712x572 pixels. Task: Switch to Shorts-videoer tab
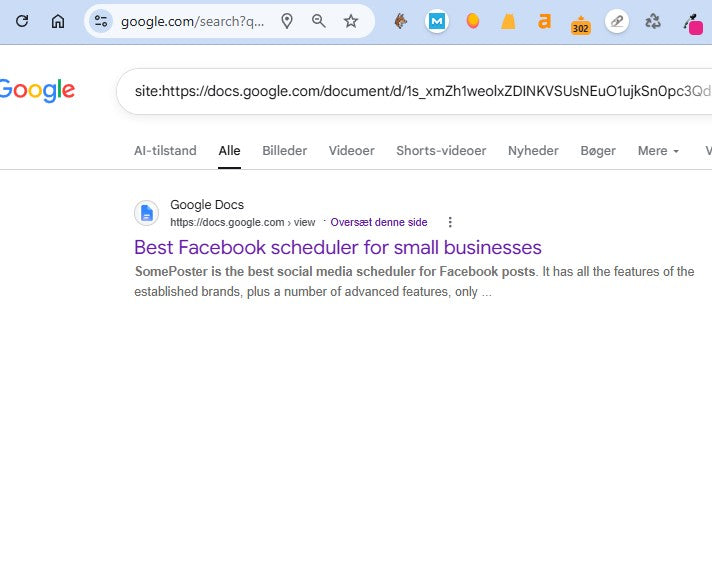441,151
